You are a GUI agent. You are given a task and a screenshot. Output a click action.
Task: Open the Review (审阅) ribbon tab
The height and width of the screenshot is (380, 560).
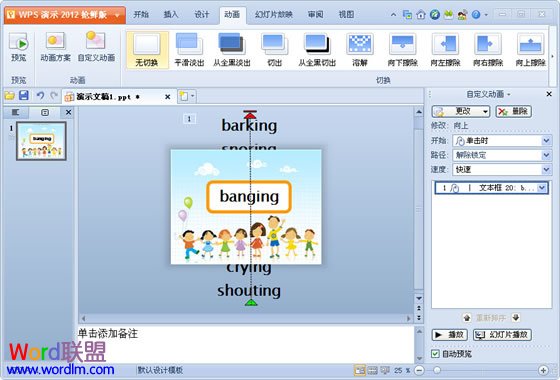[315, 15]
